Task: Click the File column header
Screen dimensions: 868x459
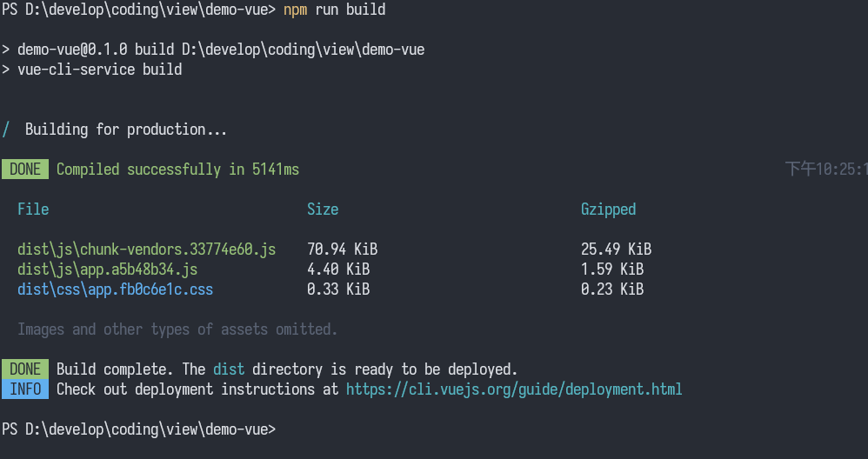Action: pyautogui.click(x=33, y=209)
